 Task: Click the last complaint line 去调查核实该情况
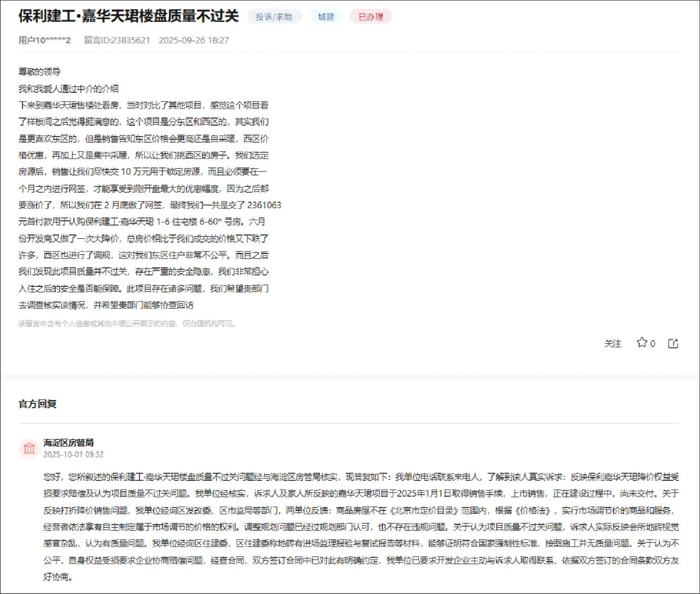click(106, 305)
